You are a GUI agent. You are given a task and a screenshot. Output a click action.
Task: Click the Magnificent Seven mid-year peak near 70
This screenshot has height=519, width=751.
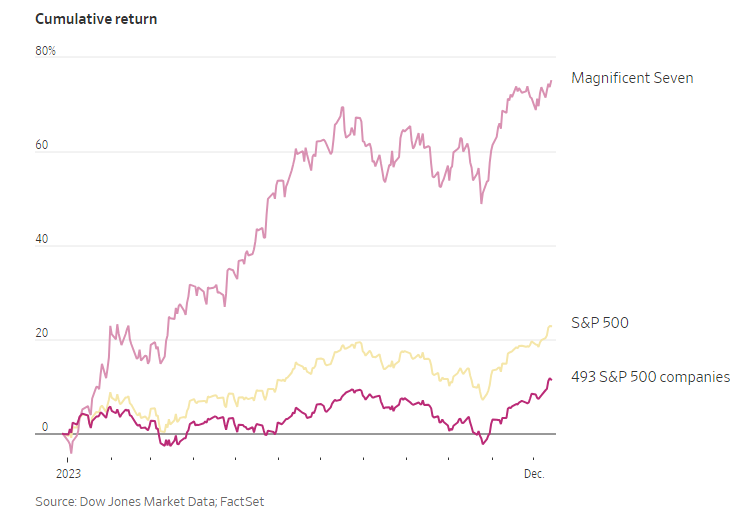point(342,108)
